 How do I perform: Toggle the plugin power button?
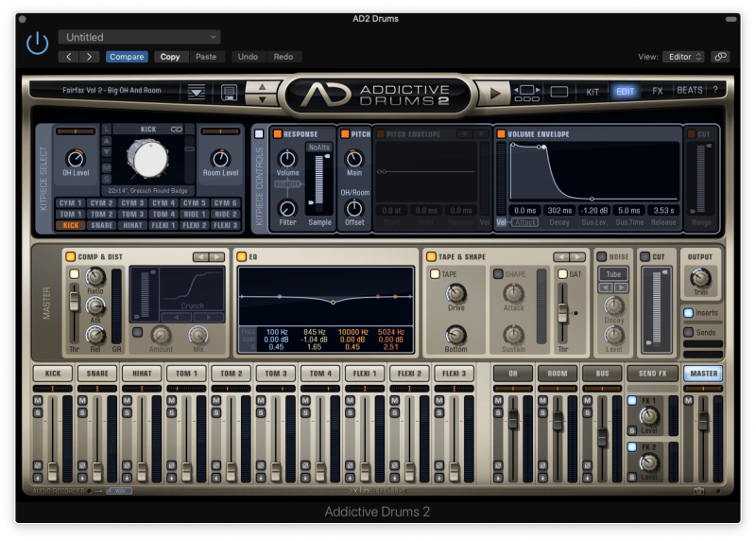(x=37, y=44)
